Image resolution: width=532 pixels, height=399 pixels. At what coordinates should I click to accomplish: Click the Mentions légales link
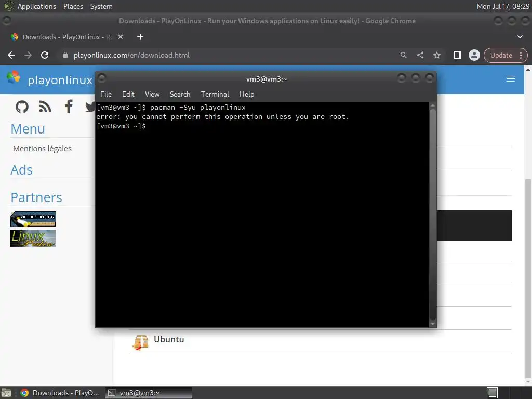tap(42, 149)
